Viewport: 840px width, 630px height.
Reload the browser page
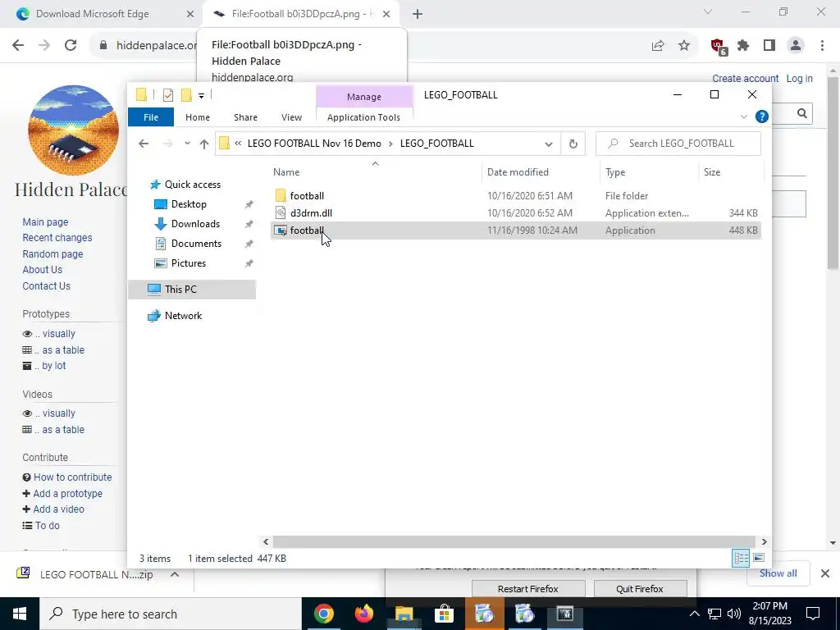click(71, 46)
